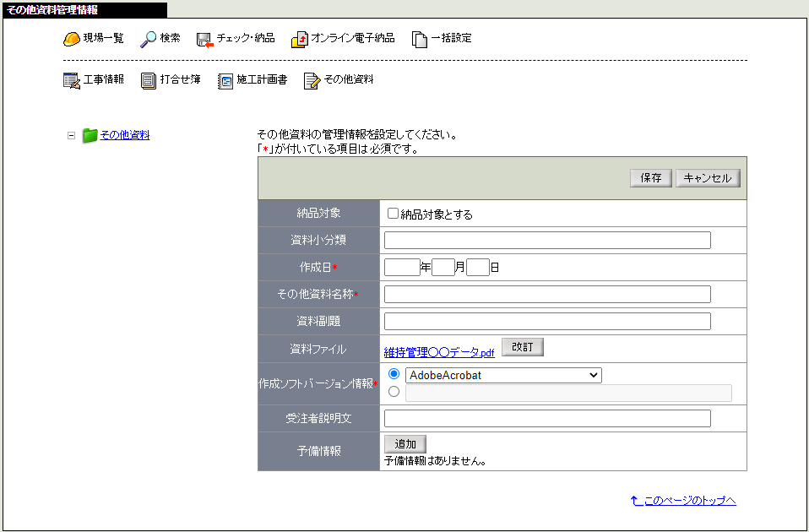The height and width of the screenshot is (532, 809).
Task: Click the 予備情報はありません。 message text
Action: click(x=436, y=461)
